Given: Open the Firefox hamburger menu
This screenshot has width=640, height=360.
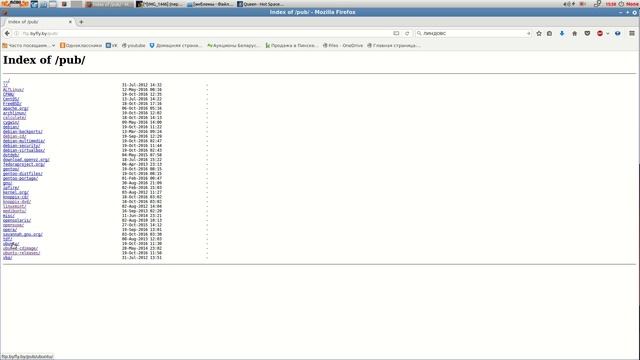Looking at the screenshot, I should (632, 33).
